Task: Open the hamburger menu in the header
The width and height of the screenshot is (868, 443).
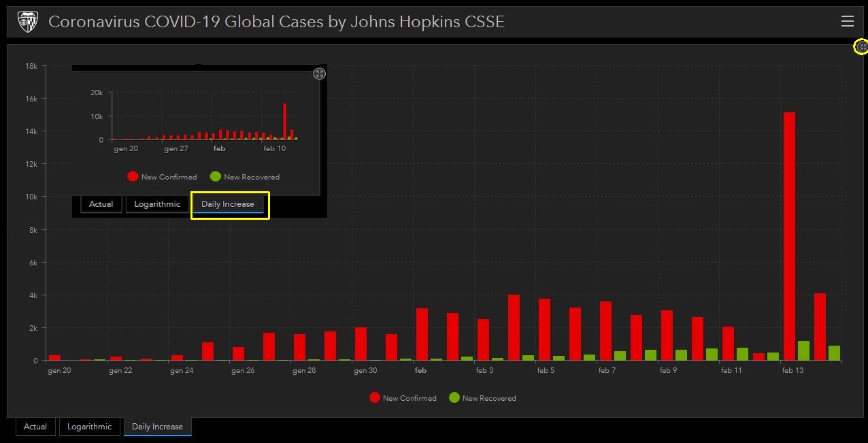Action: pyautogui.click(x=847, y=21)
